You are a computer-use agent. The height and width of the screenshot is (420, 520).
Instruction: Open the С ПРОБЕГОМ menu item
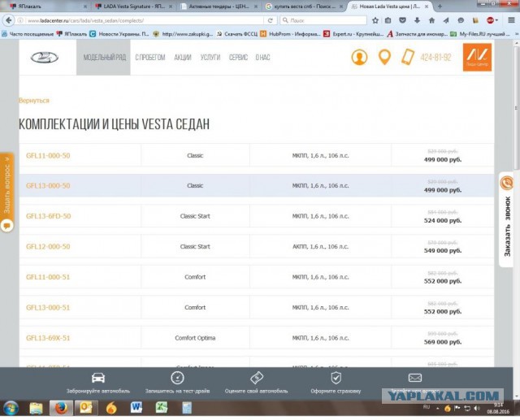(149, 58)
